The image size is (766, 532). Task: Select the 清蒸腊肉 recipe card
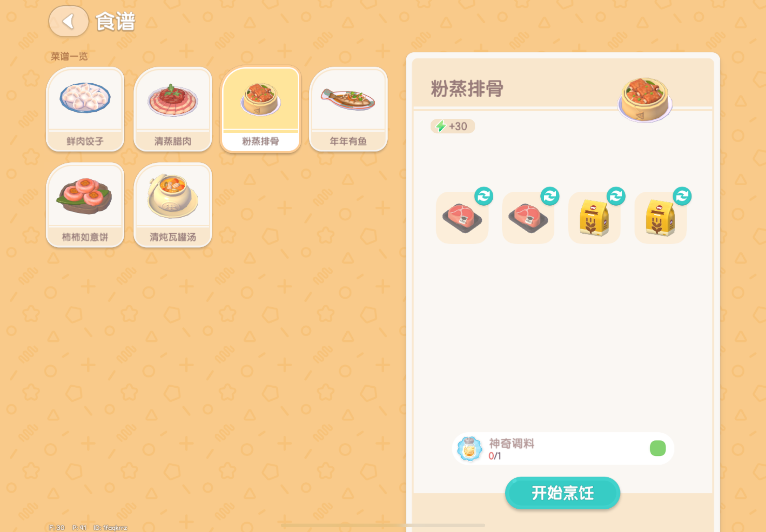[x=173, y=109]
